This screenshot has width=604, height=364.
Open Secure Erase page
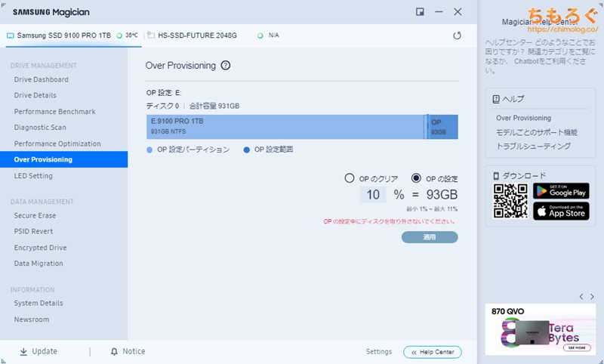(x=35, y=215)
